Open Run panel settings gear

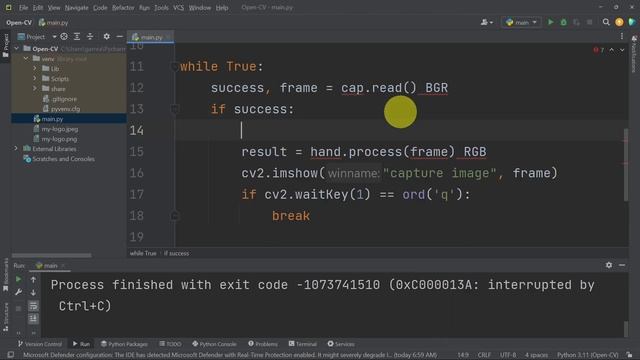click(609, 265)
